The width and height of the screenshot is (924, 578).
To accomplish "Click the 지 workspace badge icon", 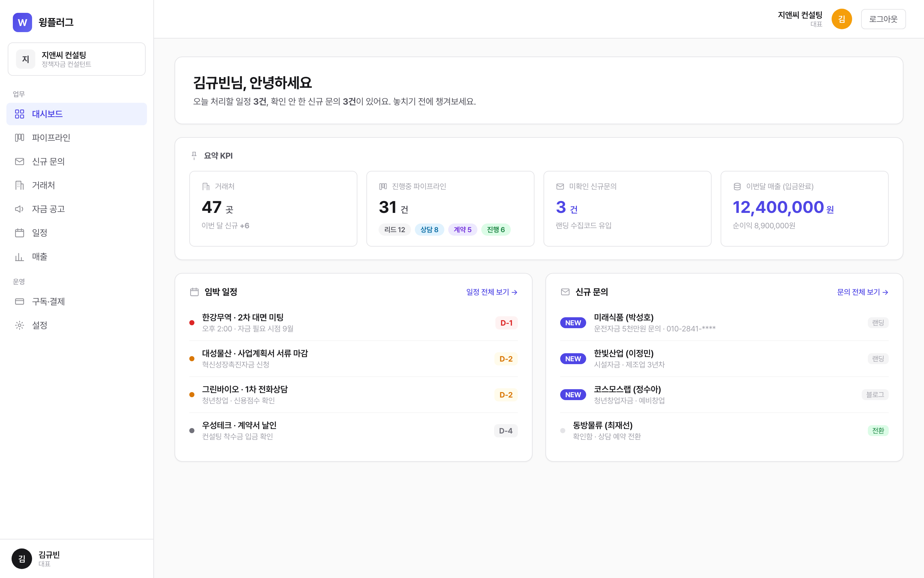I will [x=26, y=59].
